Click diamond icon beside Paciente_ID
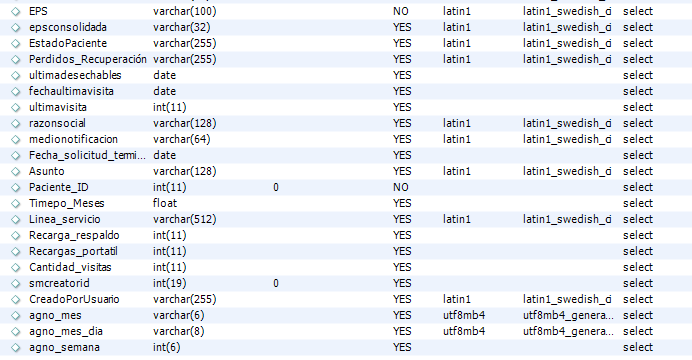This screenshot has width=692, height=360. click(x=16, y=188)
